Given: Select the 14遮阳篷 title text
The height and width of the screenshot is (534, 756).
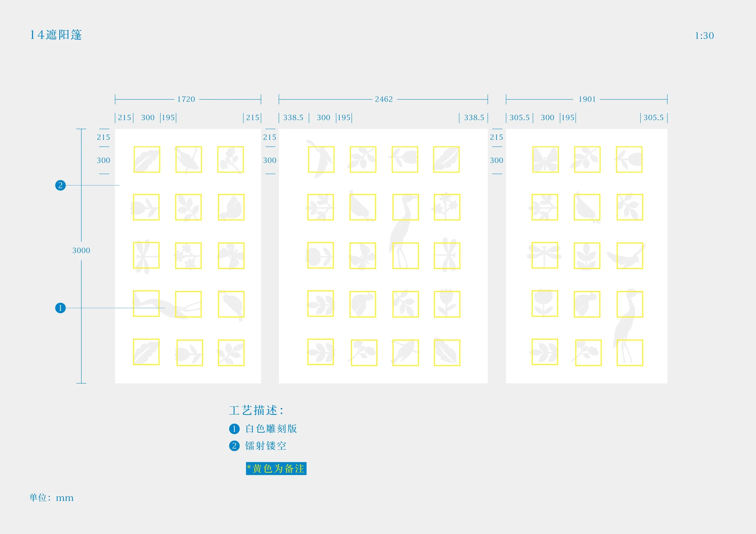Looking at the screenshot, I should pyautogui.click(x=56, y=35).
